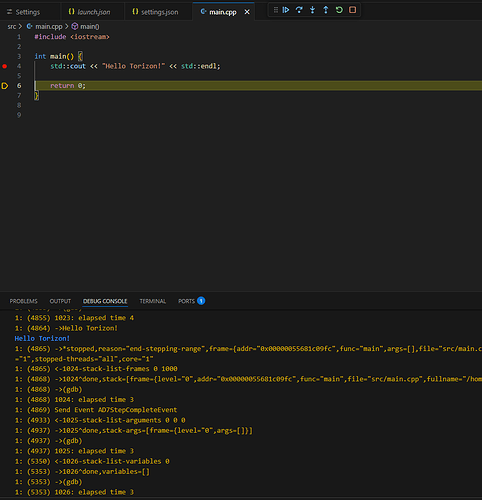This screenshot has width=482, height=500.
Task: Grab the debug toolbar drag handle
Action: point(276,10)
